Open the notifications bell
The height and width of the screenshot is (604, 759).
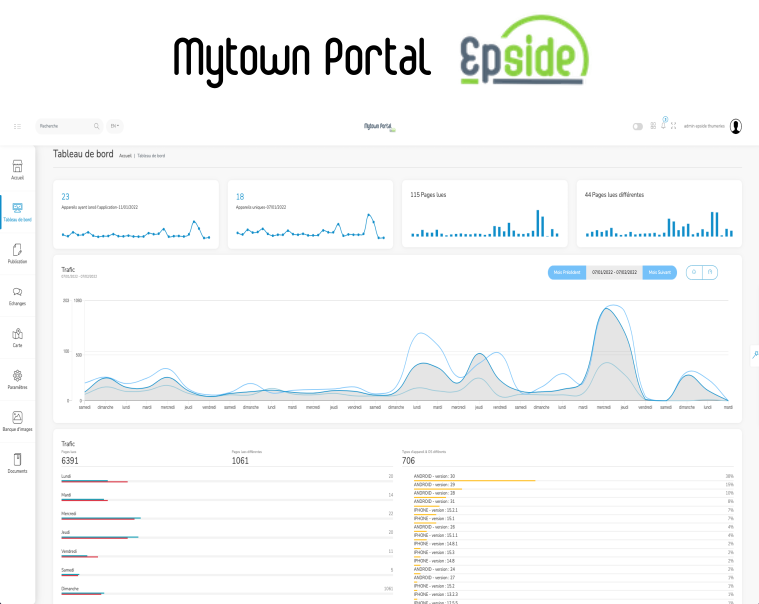click(x=664, y=125)
